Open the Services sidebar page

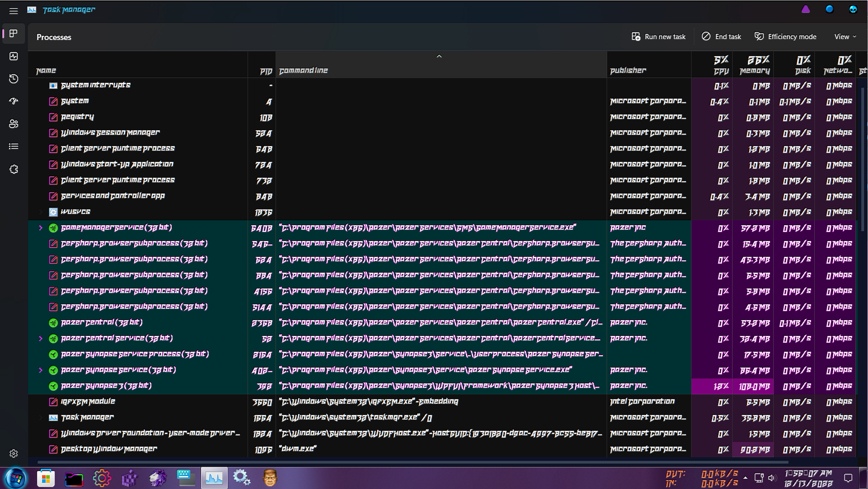click(14, 169)
